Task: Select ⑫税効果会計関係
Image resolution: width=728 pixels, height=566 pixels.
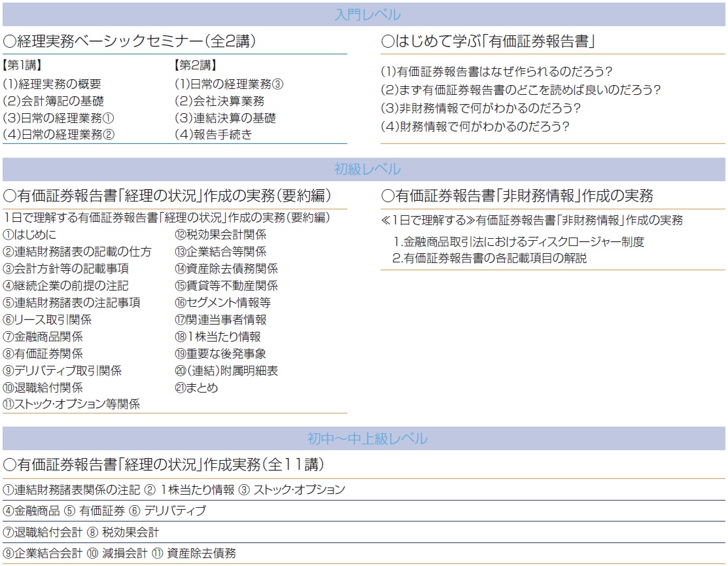Action: [220, 234]
